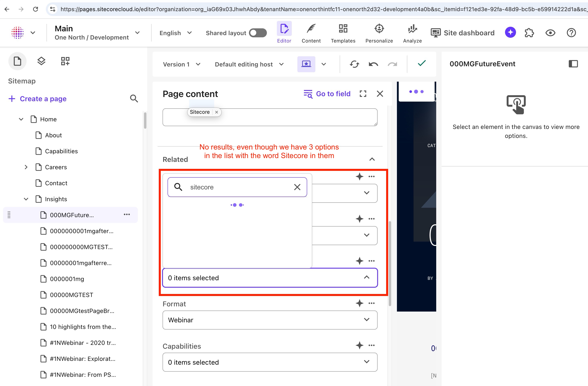Image resolution: width=588 pixels, height=386 pixels.
Task: Click the tag text area field
Action: pyautogui.click(x=270, y=117)
